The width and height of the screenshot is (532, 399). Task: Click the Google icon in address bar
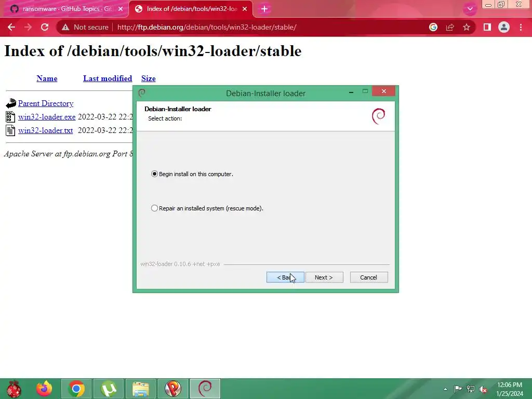pyautogui.click(x=433, y=27)
